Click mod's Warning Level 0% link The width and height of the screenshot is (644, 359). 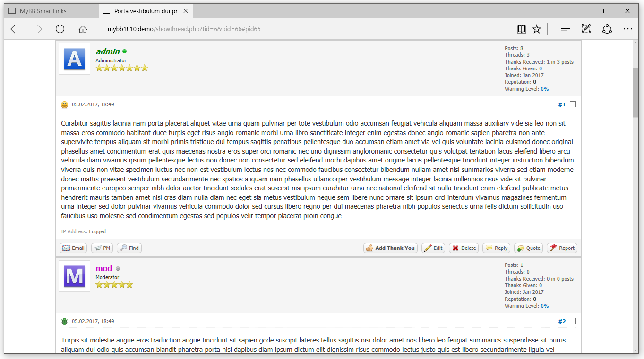tap(545, 306)
